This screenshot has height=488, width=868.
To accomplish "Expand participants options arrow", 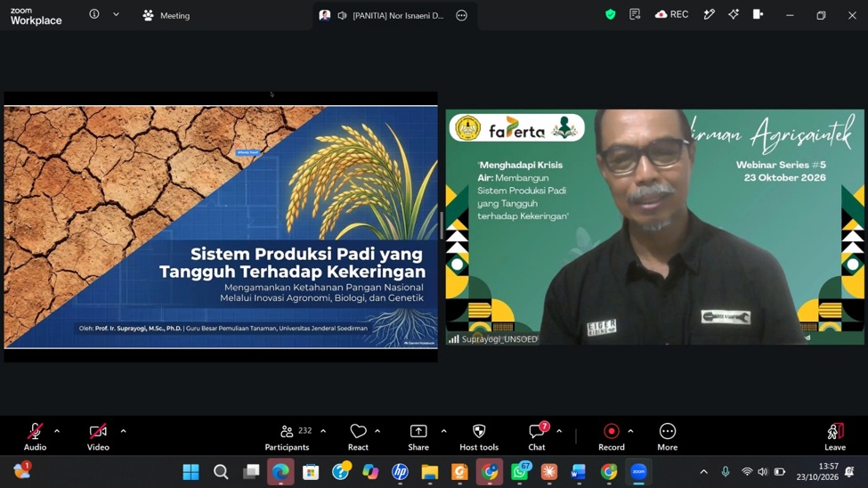I will coord(323,431).
